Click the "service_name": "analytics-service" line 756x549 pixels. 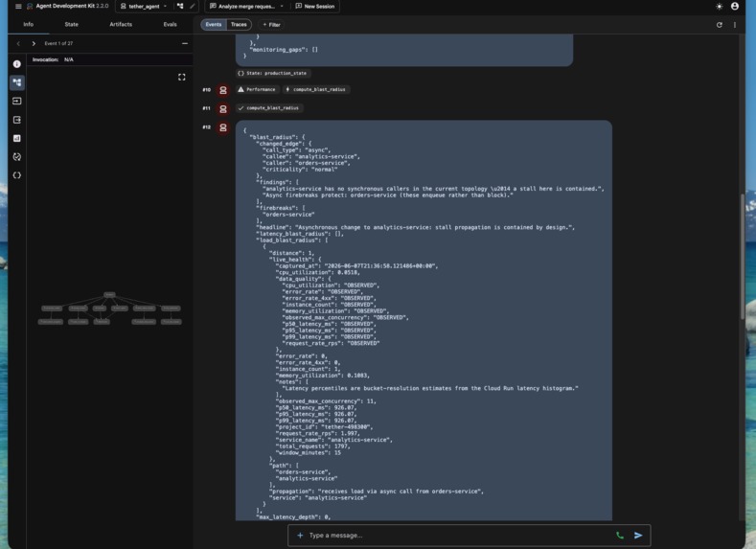tap(333, 440)
